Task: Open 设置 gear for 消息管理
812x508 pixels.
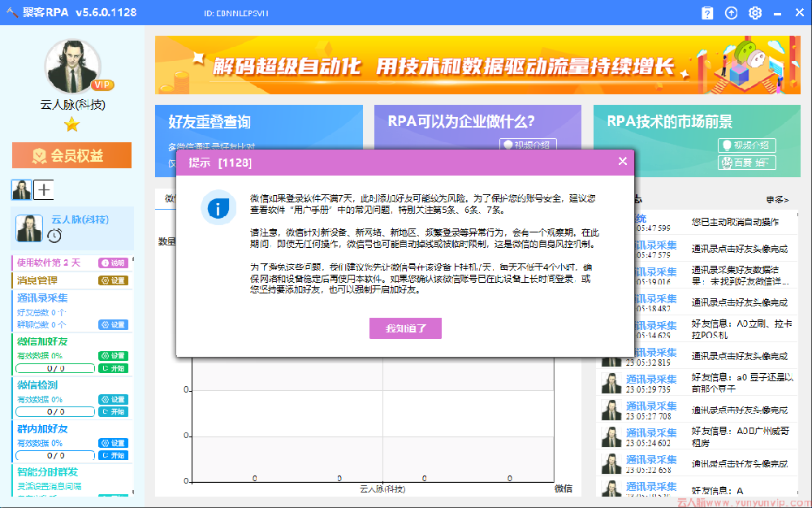Action: (x=115, y=280)
